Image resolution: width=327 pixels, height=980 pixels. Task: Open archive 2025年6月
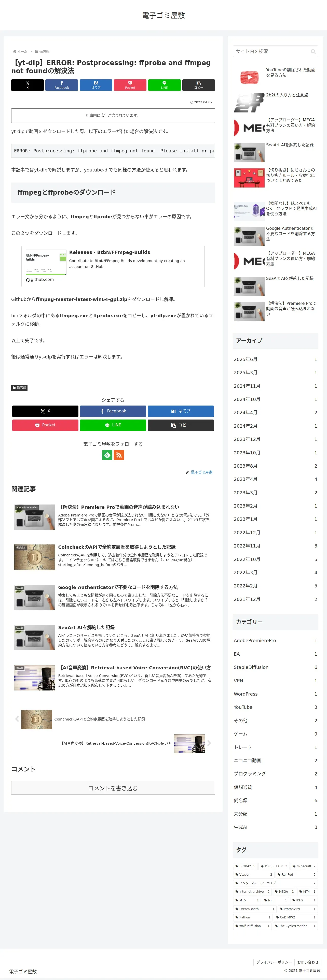click(x=275, y=359)
